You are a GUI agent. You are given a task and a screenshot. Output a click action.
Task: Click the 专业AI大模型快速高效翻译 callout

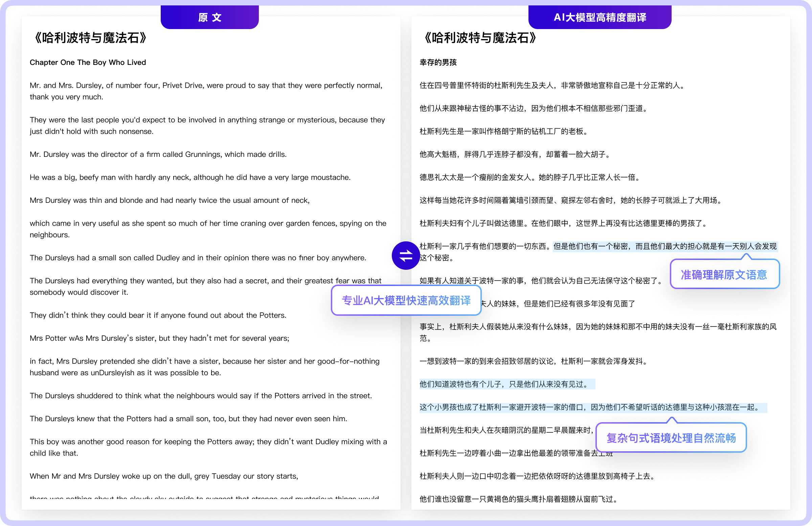pyautogui.click(x=406, y=300)
